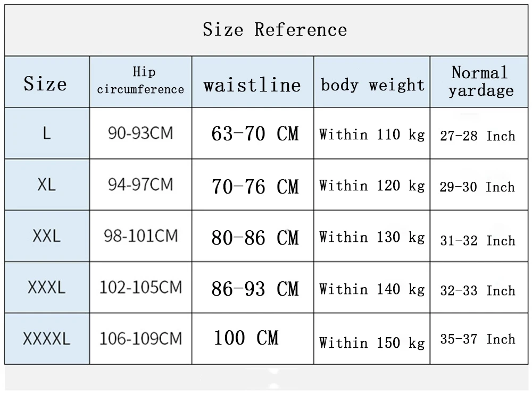Select the L size row label
This screenshot has height=394, width=532.
pyautogui.click(x=47, y=133)
